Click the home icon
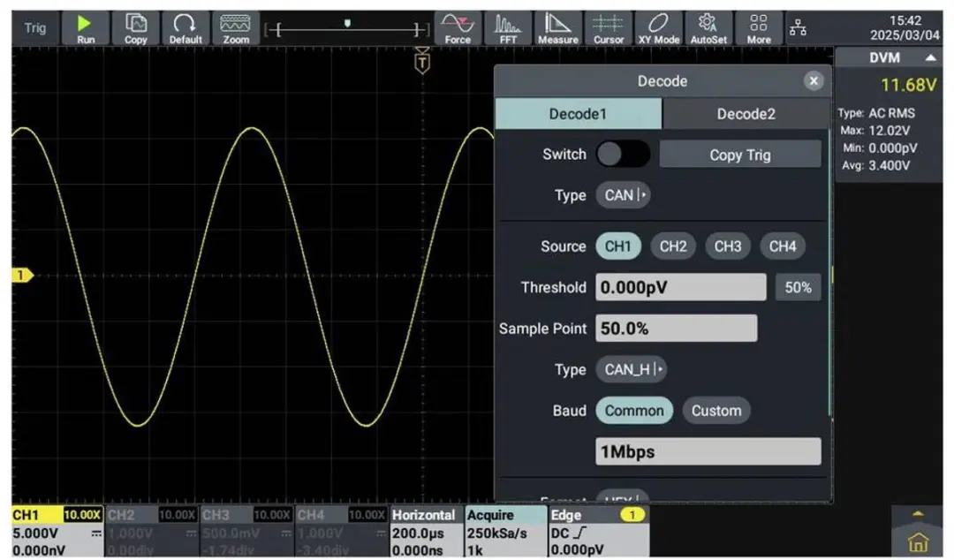Screen dimensions: 954x560 [918, 541]
